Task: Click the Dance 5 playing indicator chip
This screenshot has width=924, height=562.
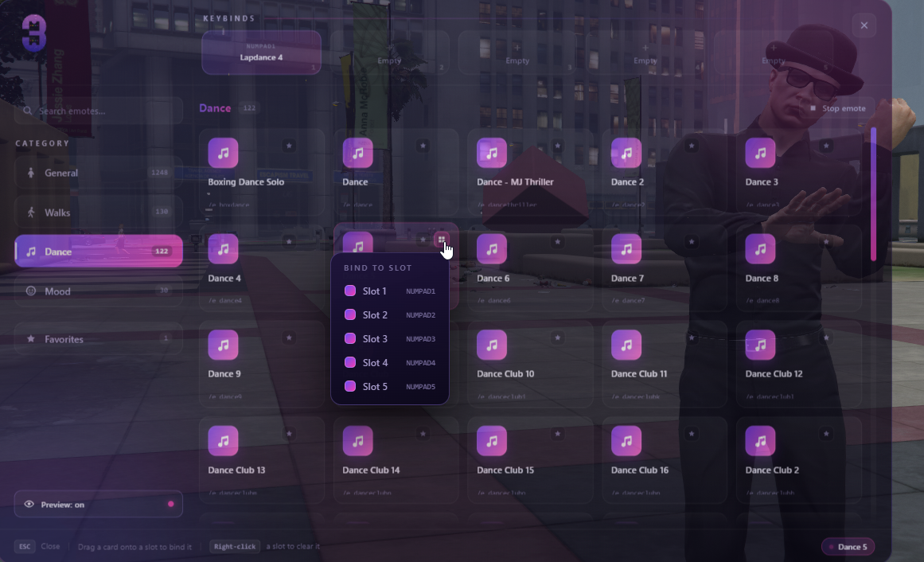Action: pos(848,547)
